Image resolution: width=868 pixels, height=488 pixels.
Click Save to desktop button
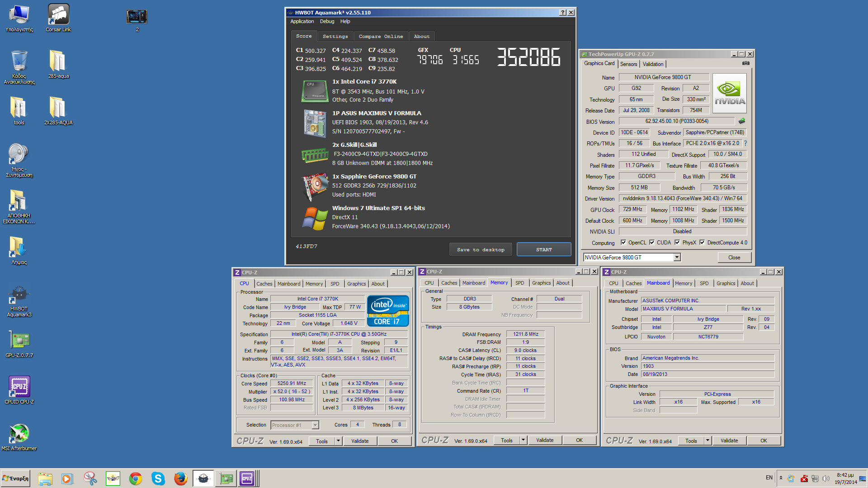coord(481,249)
